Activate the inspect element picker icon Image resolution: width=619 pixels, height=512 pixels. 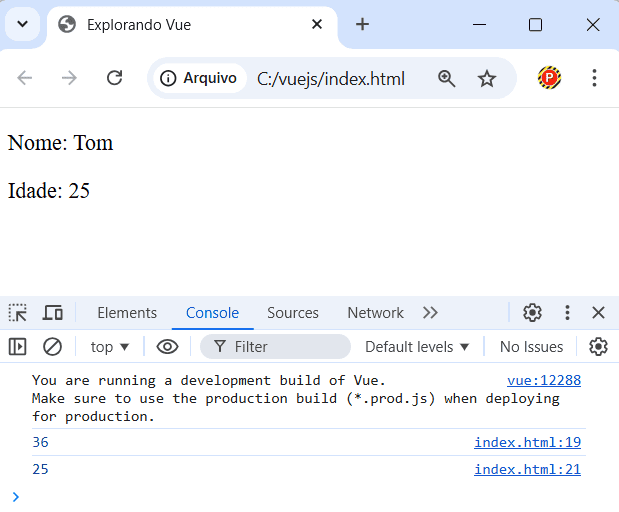click(18, 313)
